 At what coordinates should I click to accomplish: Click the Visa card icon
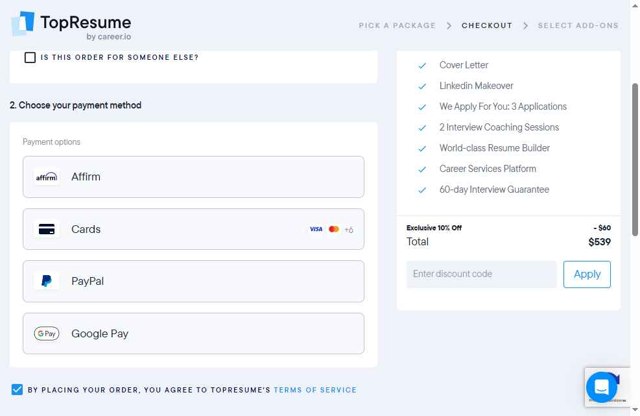(x=316, y=229)
